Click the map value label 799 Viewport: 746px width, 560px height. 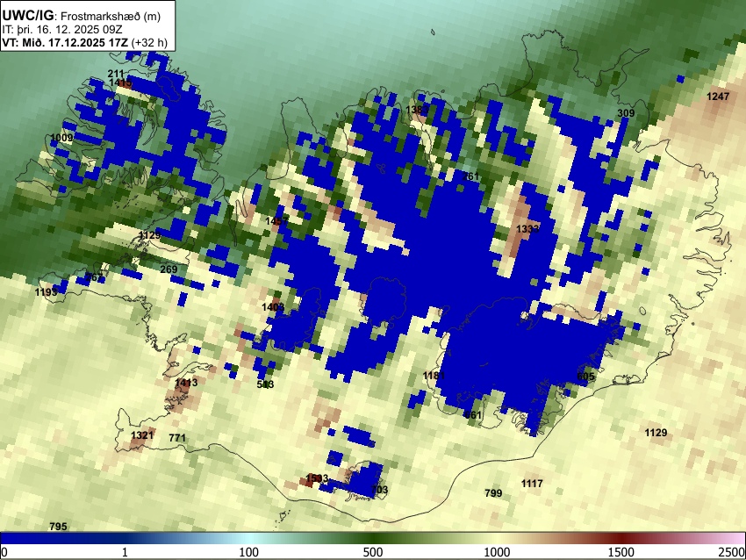(x=493, y=493)
